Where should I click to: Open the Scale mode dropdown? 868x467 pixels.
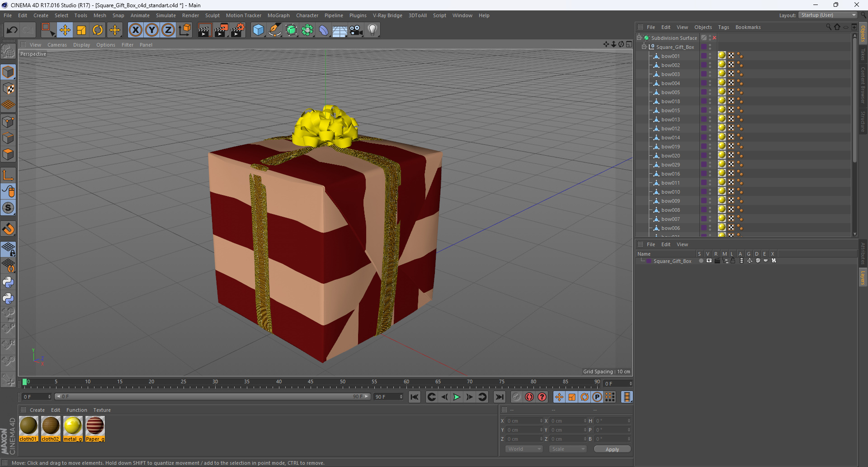[568, 449]
